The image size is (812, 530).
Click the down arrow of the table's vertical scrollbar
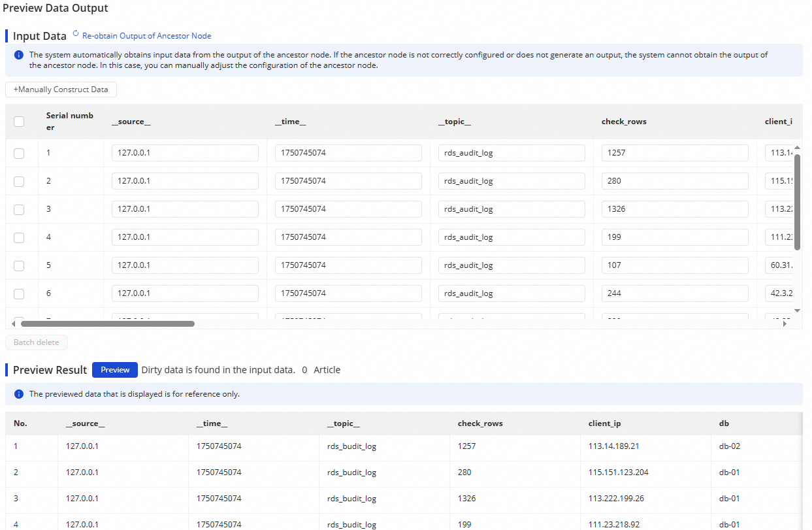pyautogui.click(x=797, y=310)
